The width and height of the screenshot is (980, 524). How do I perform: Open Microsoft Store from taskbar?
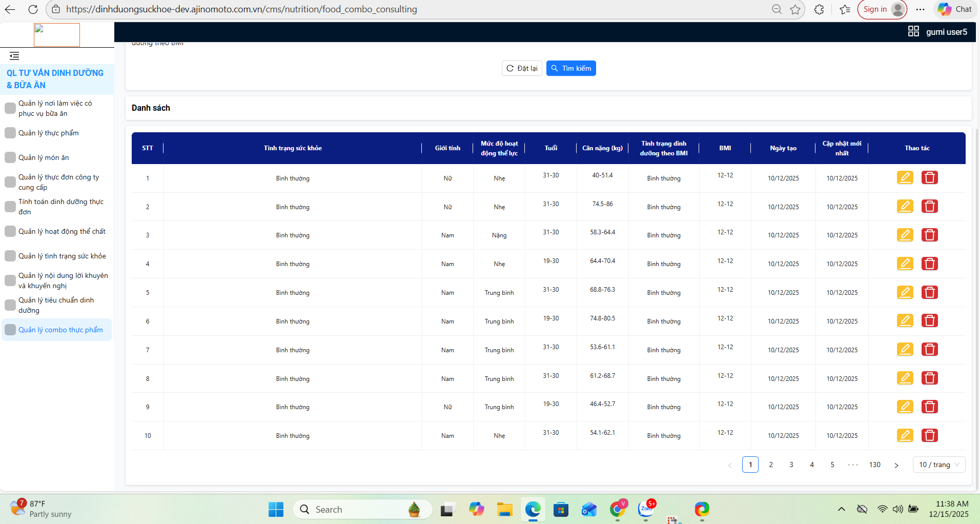(561, 509)
